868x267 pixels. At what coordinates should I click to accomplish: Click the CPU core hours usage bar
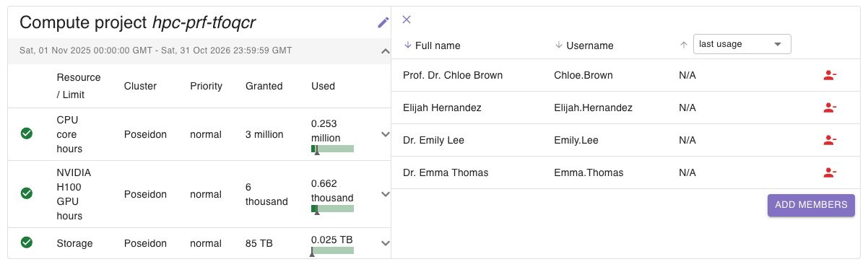click(x=332, y=149)
